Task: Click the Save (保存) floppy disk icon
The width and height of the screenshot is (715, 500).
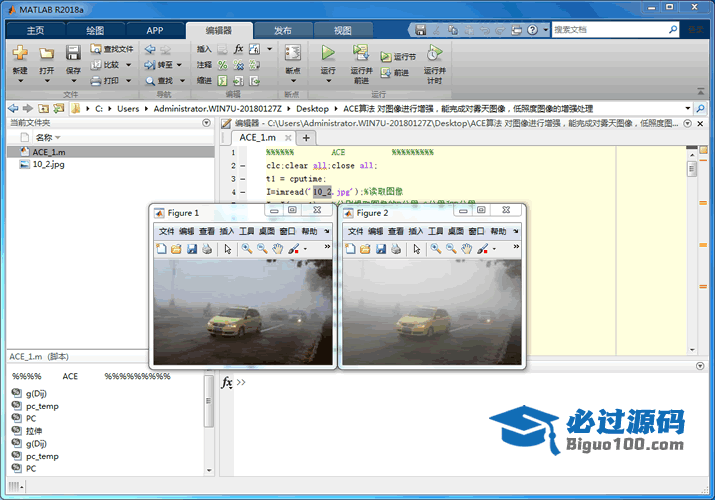Action: pyautogui.click(x=73, y=53)
